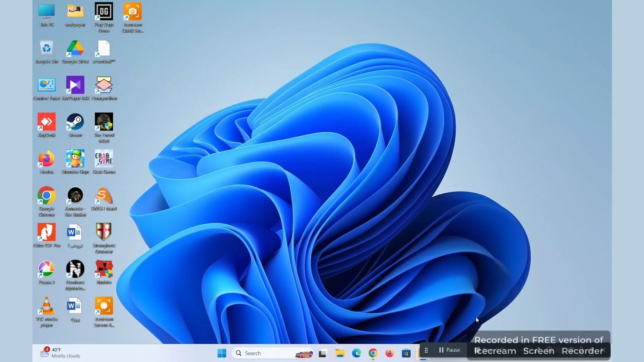644x362 pixels.
Task: Open the weather widget showing Mostly cloudy
Action: [x=60, y=353]
